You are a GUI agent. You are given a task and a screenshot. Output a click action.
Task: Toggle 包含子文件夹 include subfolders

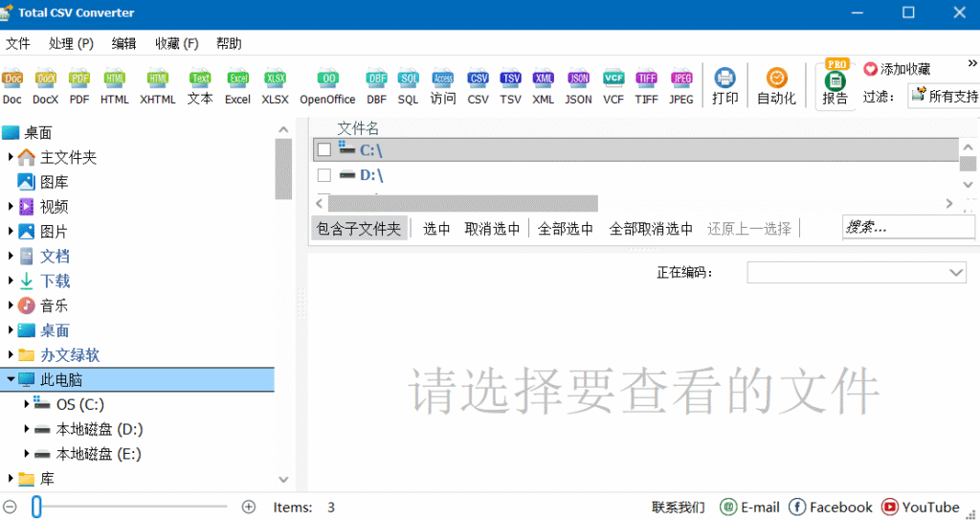point(359,229)
